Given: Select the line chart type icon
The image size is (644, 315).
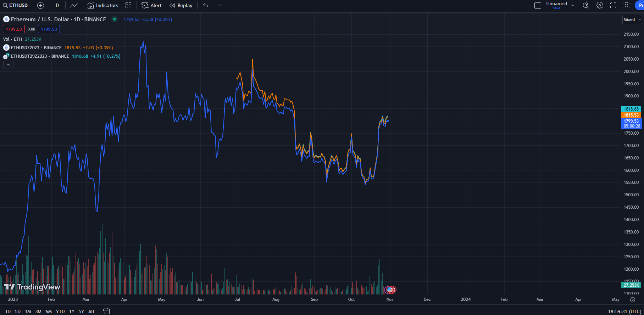Looking at the screenshot, I should click(74, 5).
